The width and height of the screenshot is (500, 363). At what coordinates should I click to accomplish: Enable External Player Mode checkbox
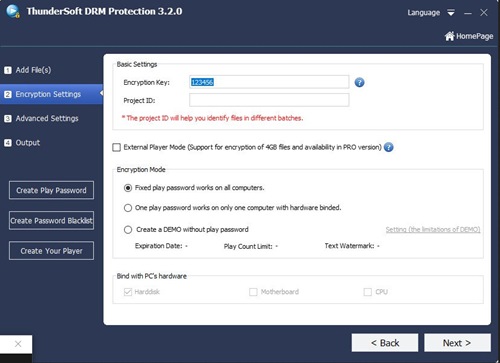pos(116,147)
